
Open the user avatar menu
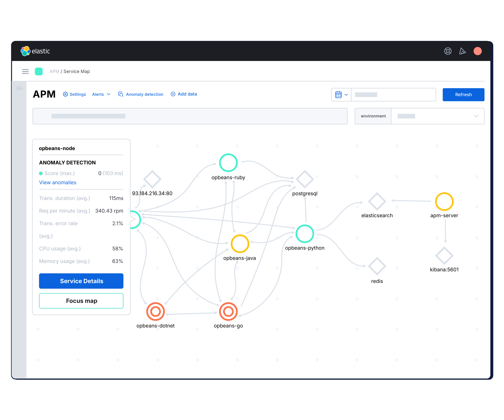(x=477, y=51)
